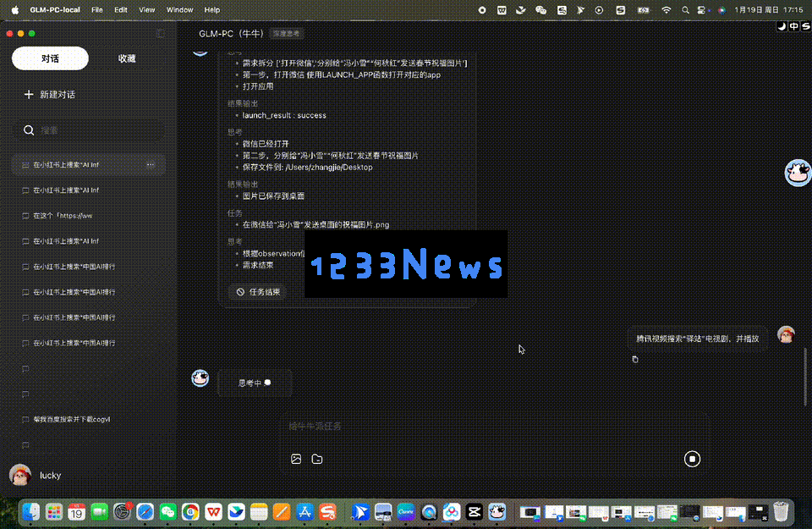Click the battery status icon
The image size is (812, 529).
(643, 10)
